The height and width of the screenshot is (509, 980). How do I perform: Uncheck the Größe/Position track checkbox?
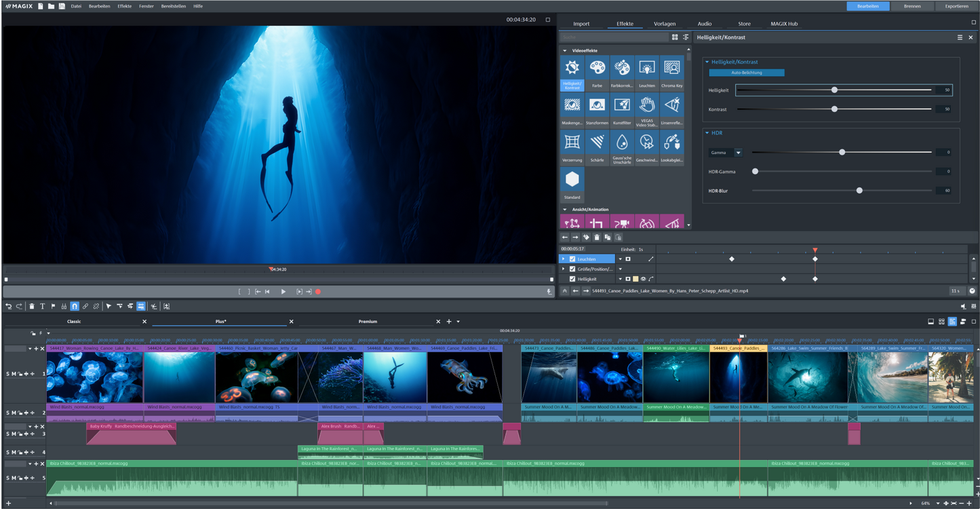tap(572, 269)
